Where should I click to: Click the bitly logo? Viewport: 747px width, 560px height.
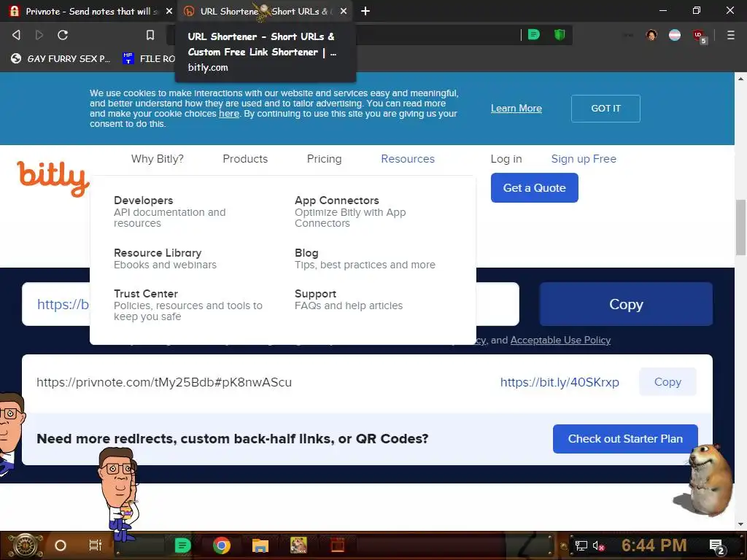coord(53,178)
